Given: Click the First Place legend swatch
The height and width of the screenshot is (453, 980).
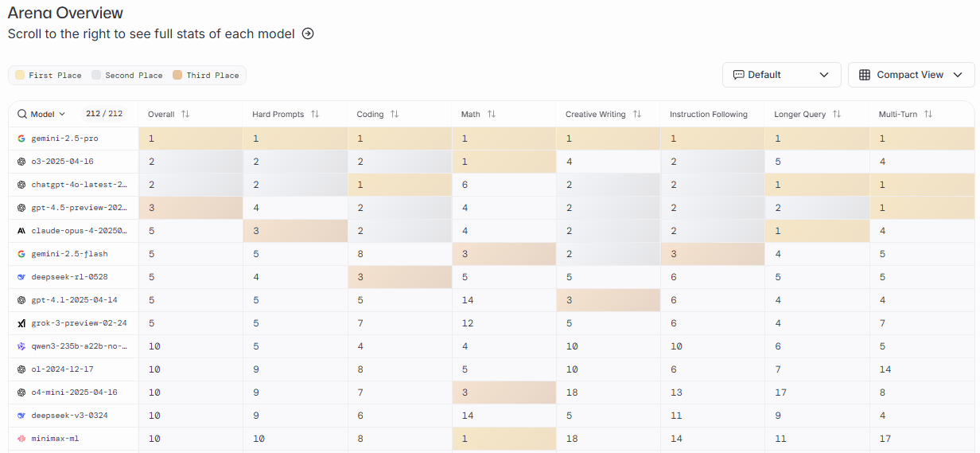Looking at the screenshot, I should [x=19, y=76].
